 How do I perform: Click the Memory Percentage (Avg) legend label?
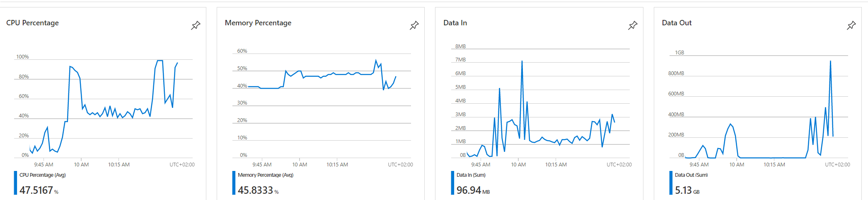pyautogui.click(x=266, y=175)
